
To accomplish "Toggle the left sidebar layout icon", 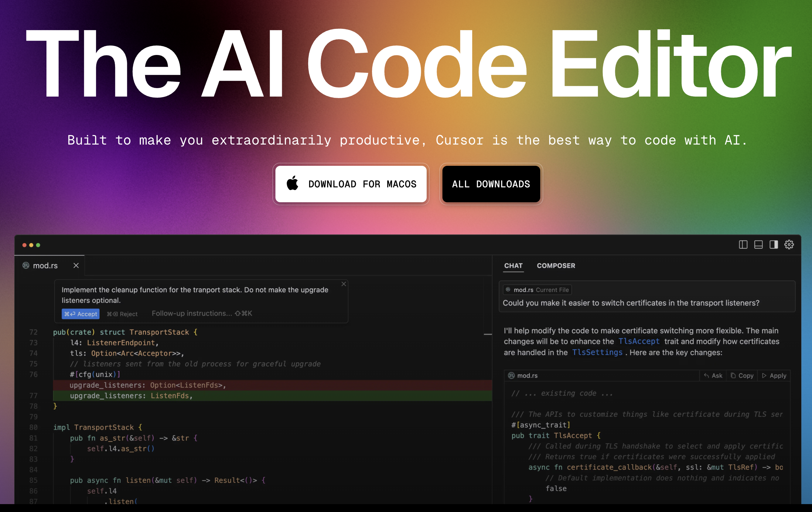I will pos(743,244).
